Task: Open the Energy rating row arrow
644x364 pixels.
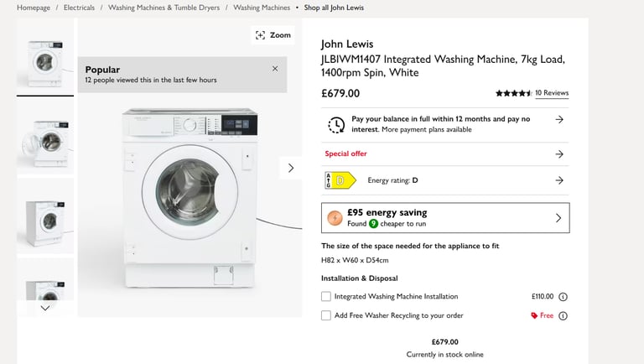Action: (x=559, y=180)
